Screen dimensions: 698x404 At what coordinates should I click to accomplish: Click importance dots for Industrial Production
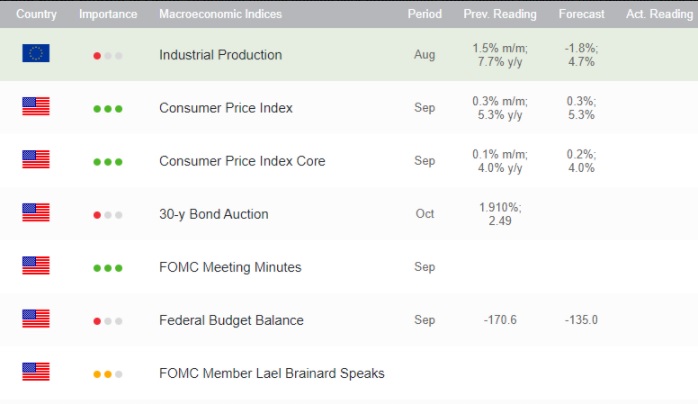tap(108, 56)
